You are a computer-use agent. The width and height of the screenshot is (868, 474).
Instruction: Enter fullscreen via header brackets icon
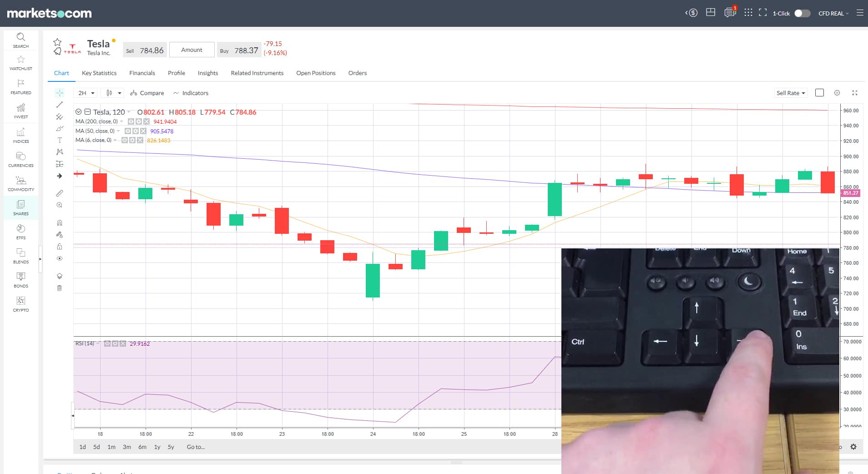pyautogui.click(x=763, y=13)
